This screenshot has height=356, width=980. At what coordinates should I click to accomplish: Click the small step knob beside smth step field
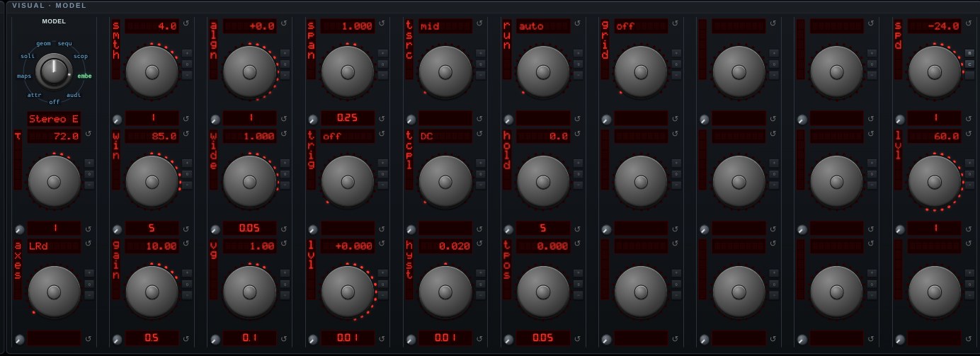(117, 119)
